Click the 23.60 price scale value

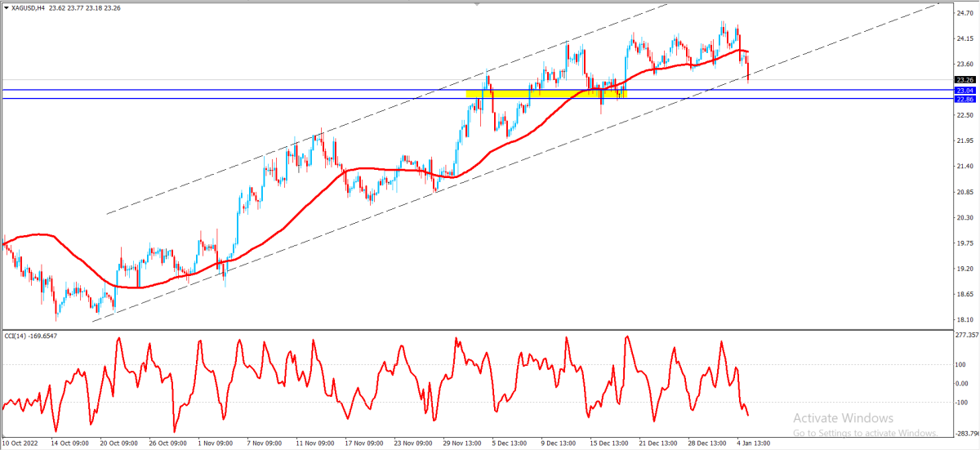(x=965, y=64)
